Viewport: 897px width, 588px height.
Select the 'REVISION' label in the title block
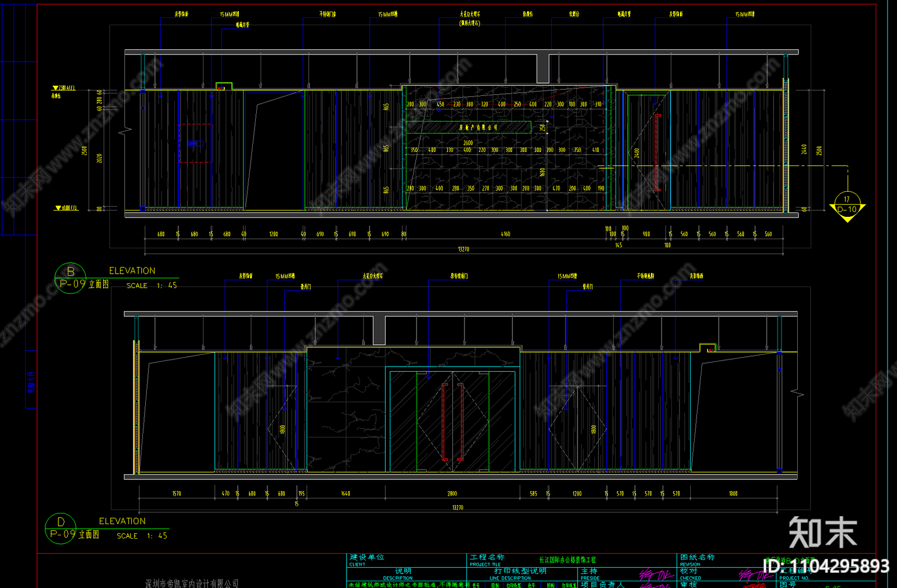pos(690,564)
